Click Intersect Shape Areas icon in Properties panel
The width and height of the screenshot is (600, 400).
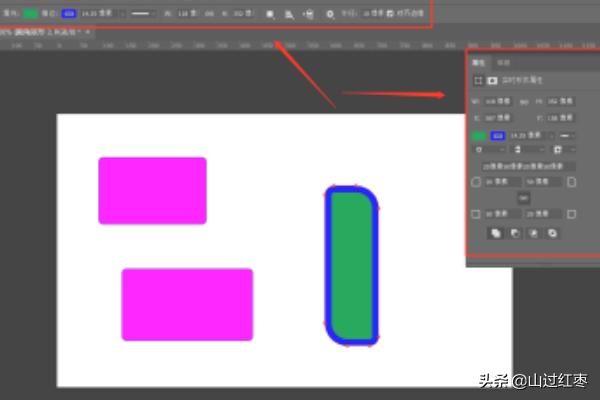(x=533, y=233)
